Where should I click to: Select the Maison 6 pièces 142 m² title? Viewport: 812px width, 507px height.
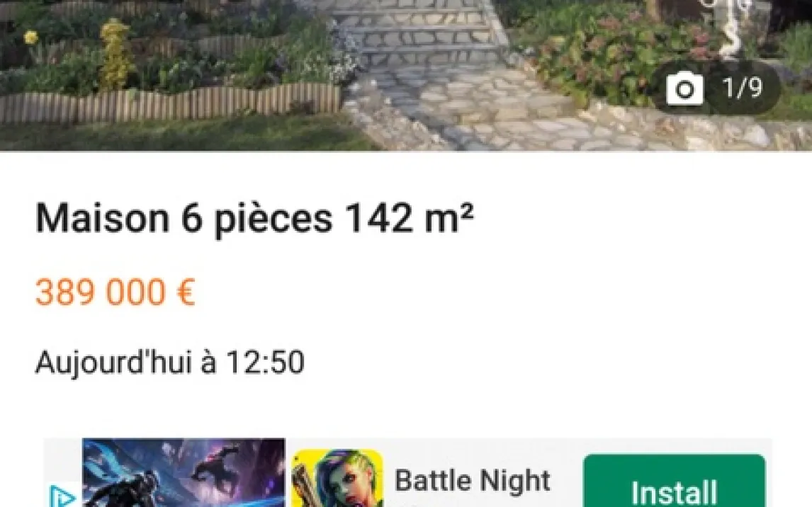254,218
